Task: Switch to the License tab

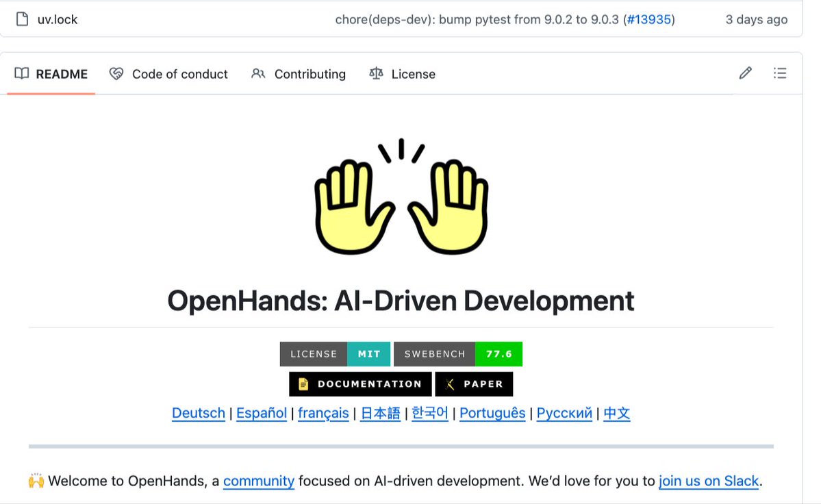Action: (x=402, y=74)
